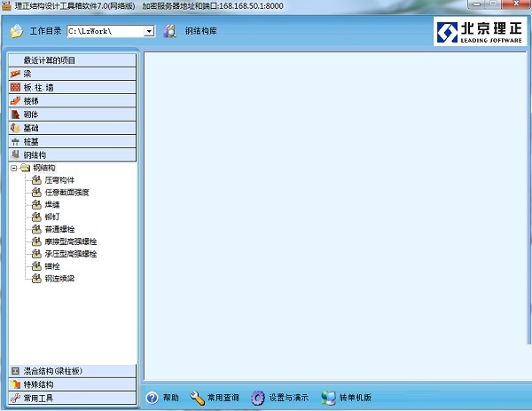Open the 桩基 pile foundation category

click(x=73, y=142)
